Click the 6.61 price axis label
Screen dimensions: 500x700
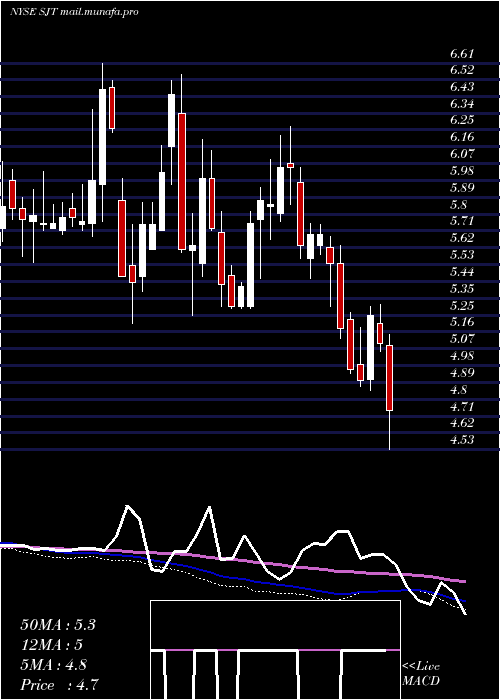462,54
